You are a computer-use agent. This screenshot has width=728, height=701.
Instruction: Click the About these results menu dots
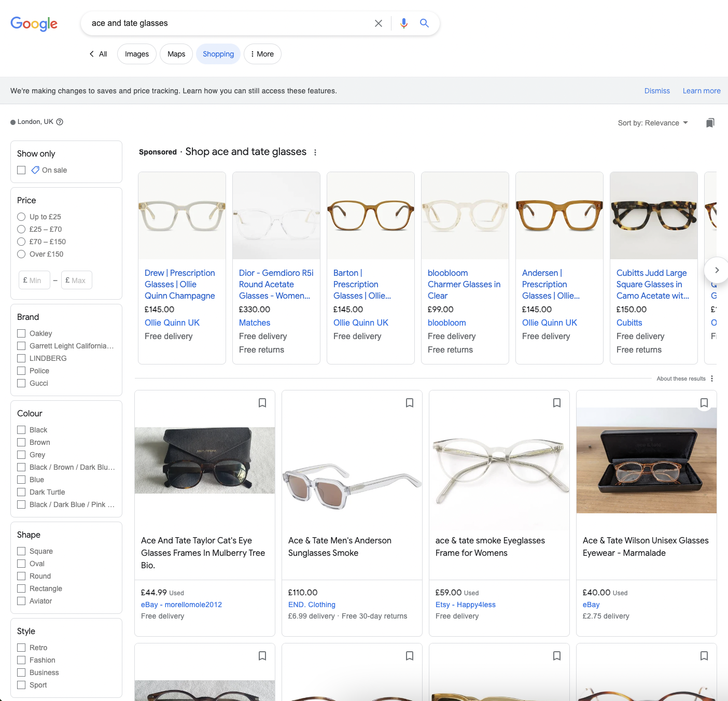tap(712, 378)
